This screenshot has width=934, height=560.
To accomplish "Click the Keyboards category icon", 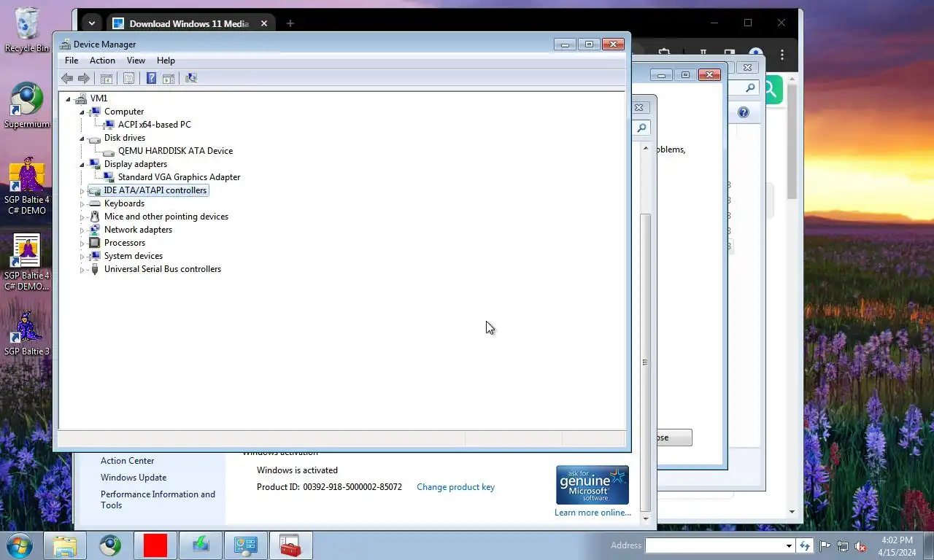I will [94, 203].
